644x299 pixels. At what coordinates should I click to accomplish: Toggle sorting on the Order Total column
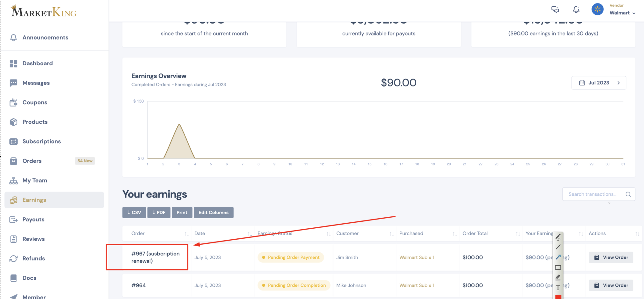tap(518, 233)
